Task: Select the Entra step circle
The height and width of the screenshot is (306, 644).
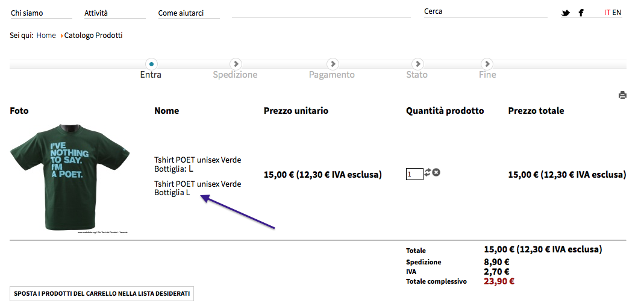Action: pos(151,63)
